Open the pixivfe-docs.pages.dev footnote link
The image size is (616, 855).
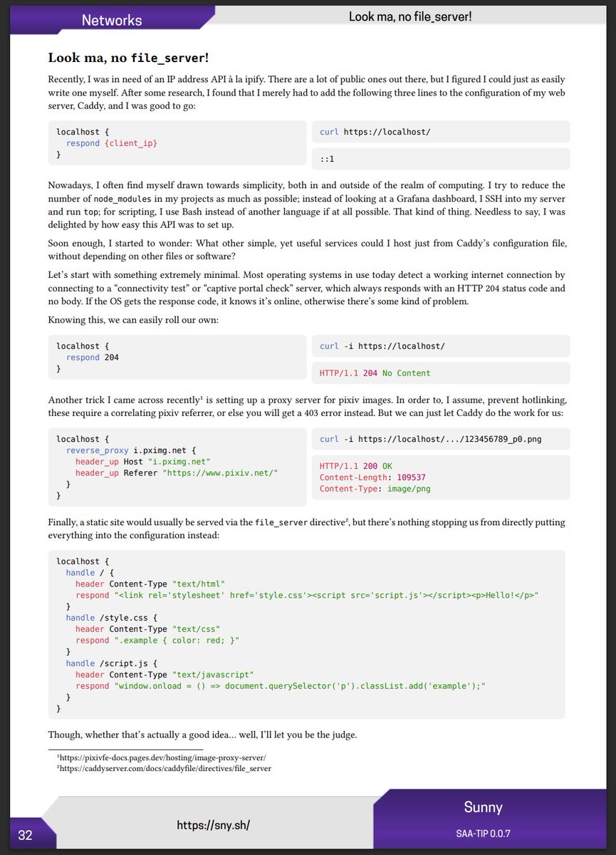164,758
